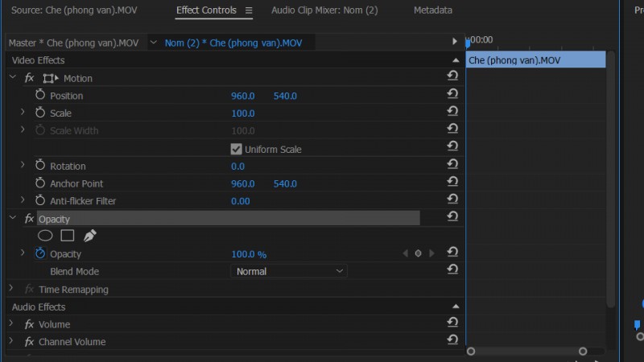Collapse the Video Effects section

[456, 60]
